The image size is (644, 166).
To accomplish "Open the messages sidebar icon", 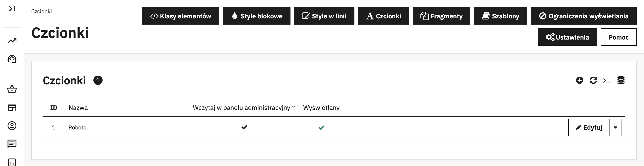I will point(12,144).
